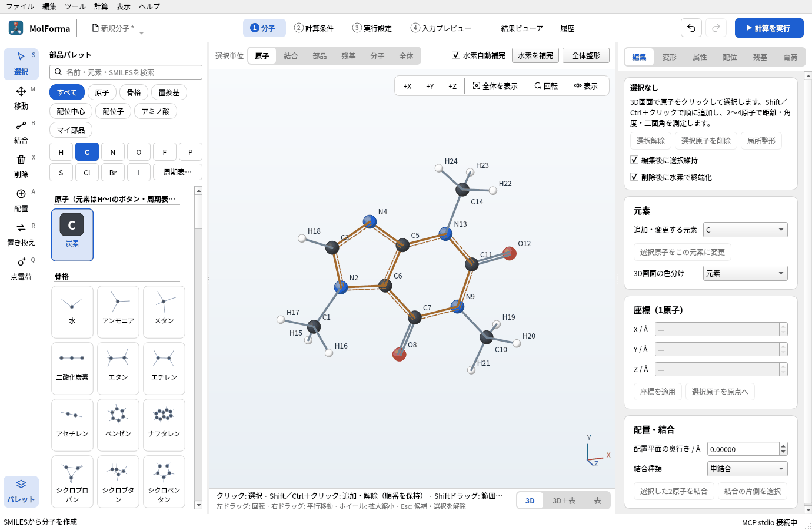
Task: Open the ファイル menu
Action: pos(20,6)
